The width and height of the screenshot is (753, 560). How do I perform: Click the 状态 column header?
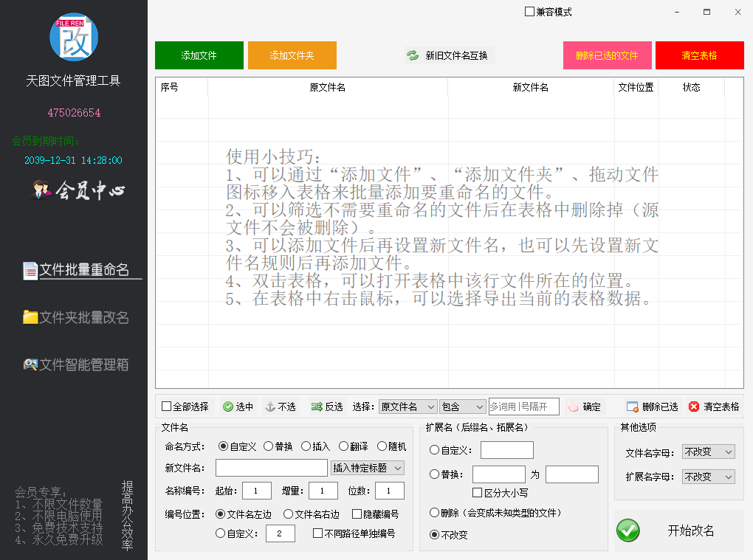pos(691,87)
